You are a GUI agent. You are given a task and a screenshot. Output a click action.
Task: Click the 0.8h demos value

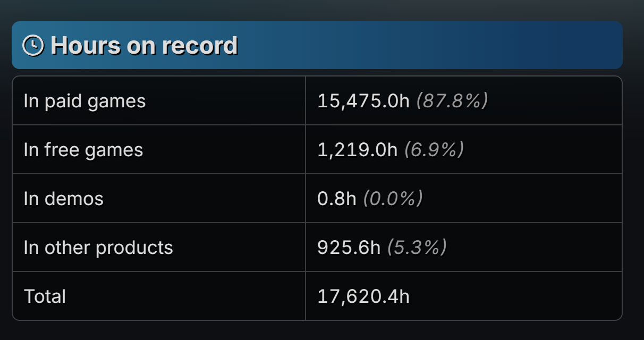[x=336, y=199]
